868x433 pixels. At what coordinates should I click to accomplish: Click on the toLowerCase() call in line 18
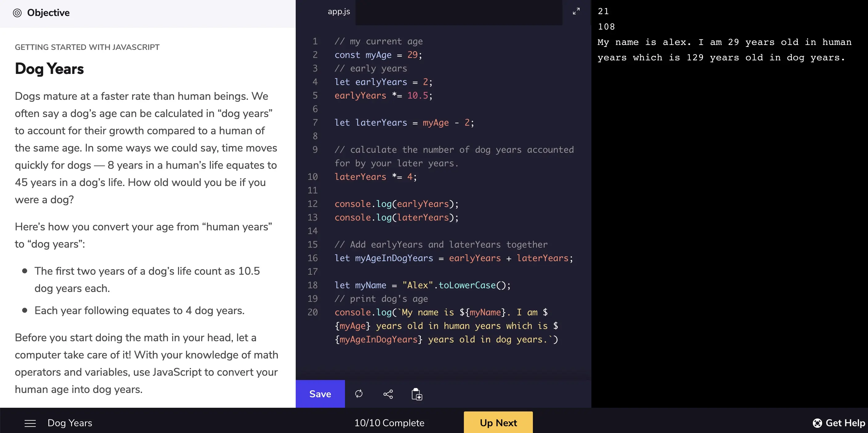point(467,285)
